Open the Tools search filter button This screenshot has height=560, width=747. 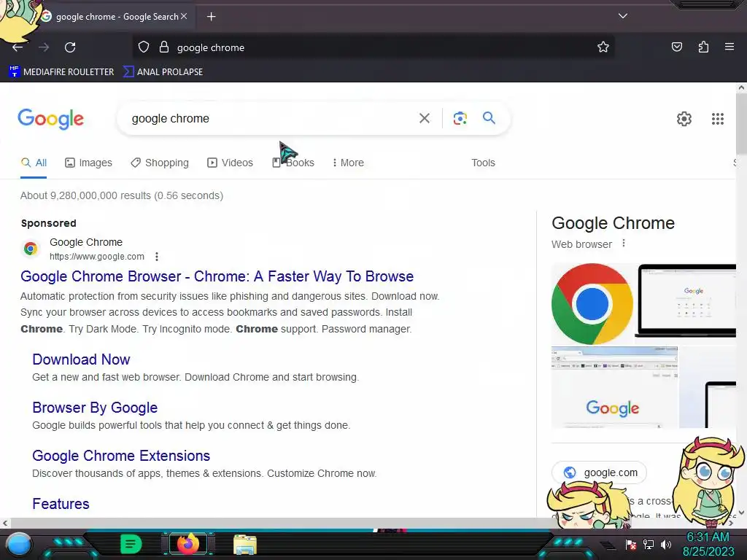(x=483, y=163)
